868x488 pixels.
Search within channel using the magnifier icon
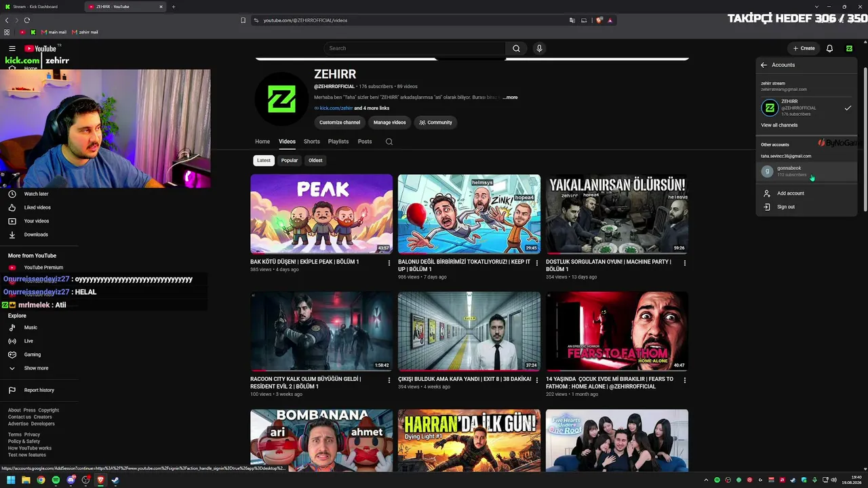tap(389, 142)
